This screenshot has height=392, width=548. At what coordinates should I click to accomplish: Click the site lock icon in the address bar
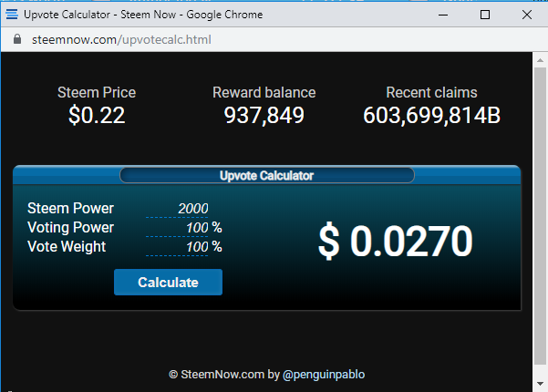point(17,39)
